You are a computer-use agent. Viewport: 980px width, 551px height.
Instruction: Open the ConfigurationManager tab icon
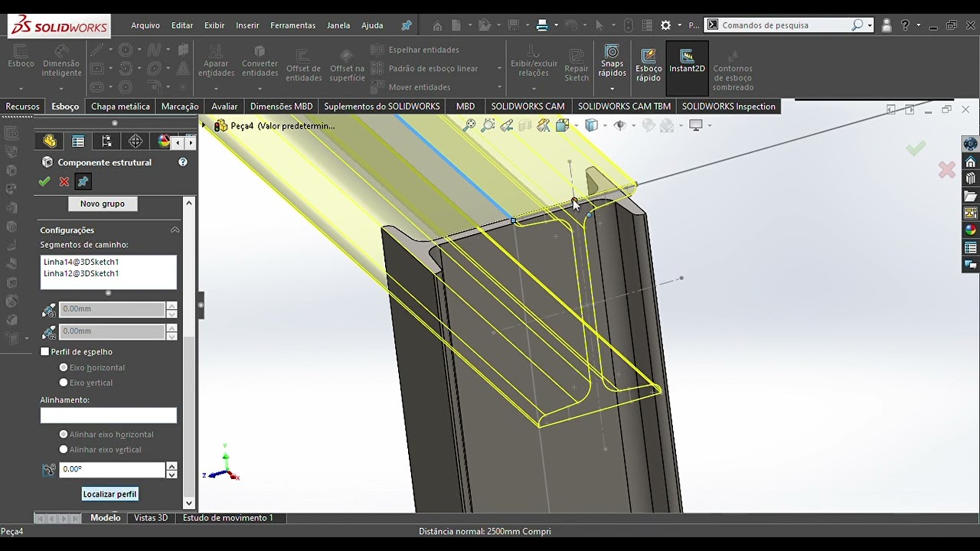106,141
